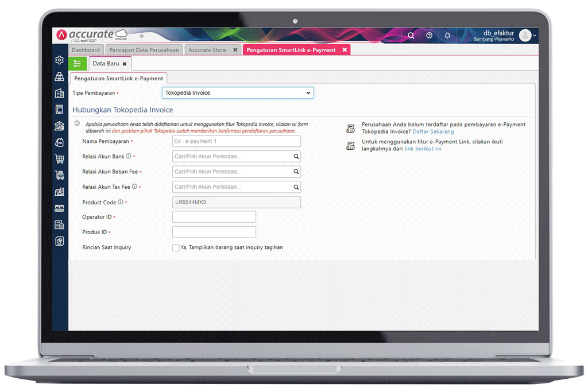Open the Tipe Pembayaran dropdown
This screenshot has height=392, width=588.
click(x=238, y=93)
